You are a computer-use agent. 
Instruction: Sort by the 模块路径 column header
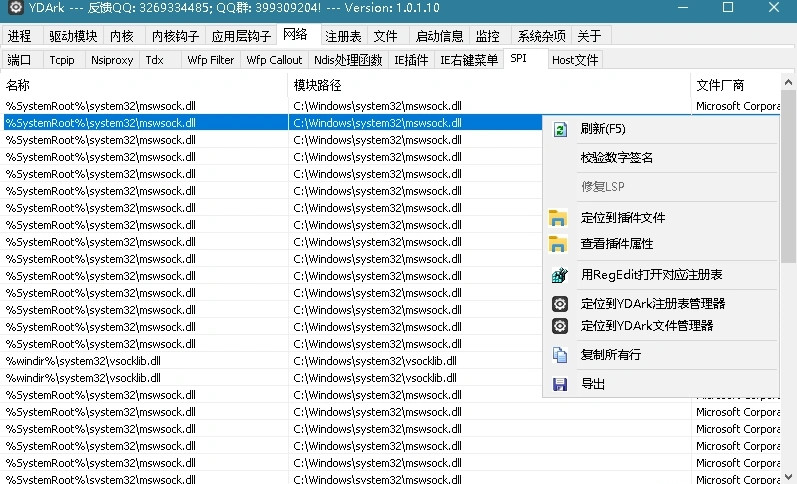489,85
